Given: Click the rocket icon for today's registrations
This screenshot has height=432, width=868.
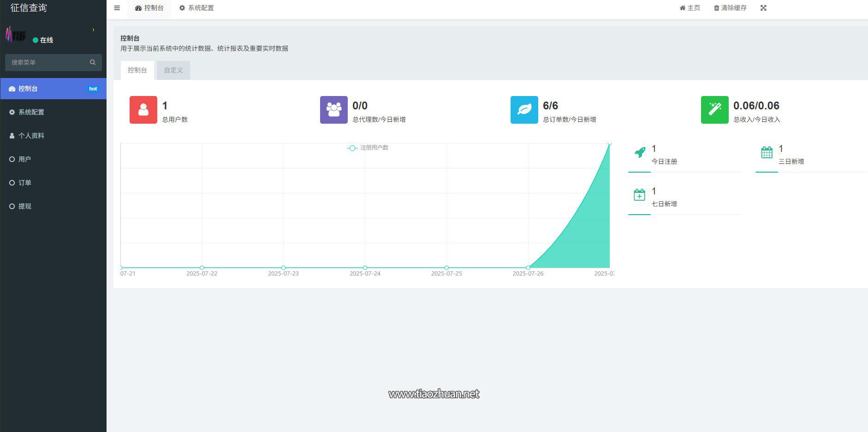Looking at the screenshot, I should [x=640, y=152].
